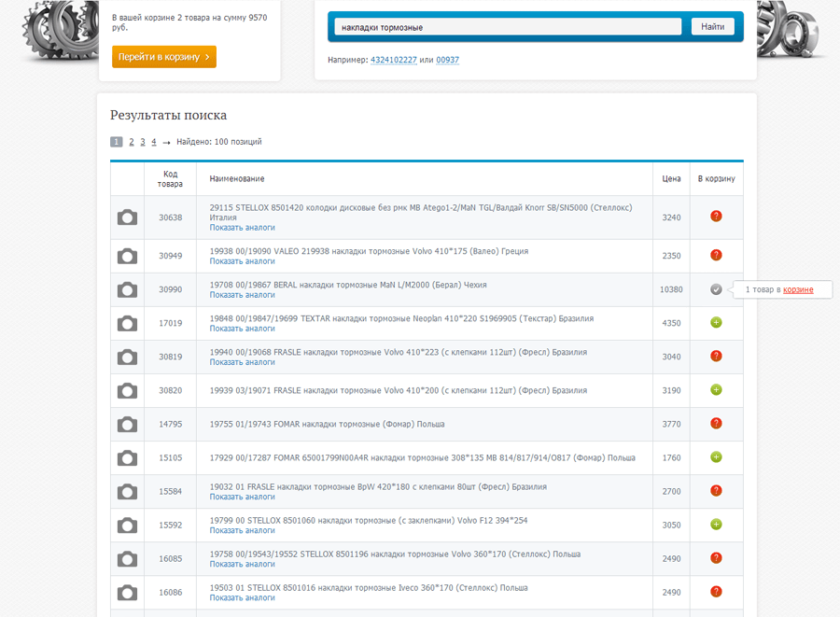Open photo for product 15105
The height and width of the screenshot is (617, 840).
[x=127, y=458]
